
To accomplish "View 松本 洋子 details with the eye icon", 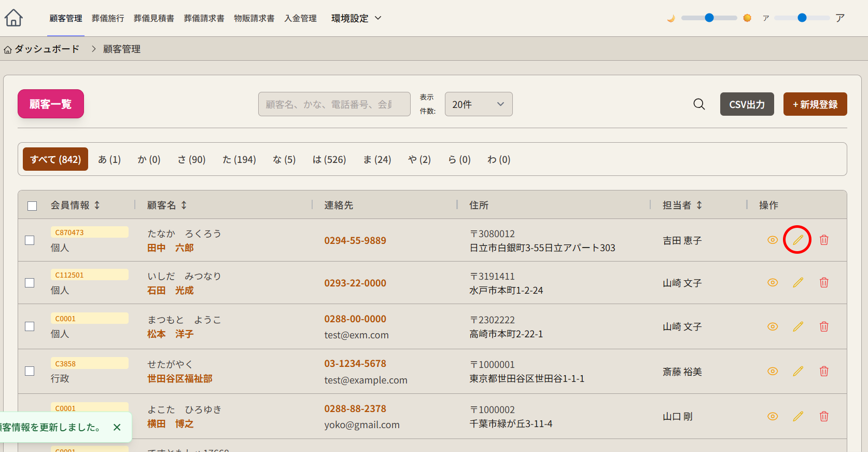I will 772,327.
